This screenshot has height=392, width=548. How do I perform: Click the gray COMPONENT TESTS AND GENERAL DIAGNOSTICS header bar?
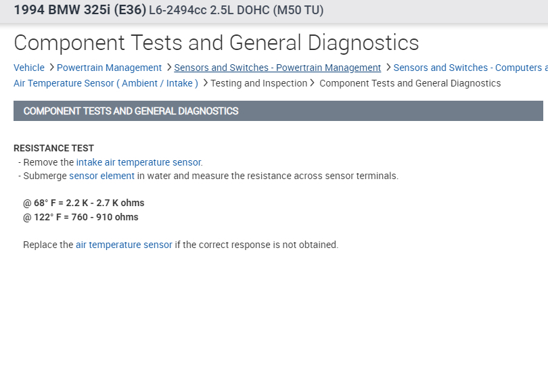click(x=277, y=111)
